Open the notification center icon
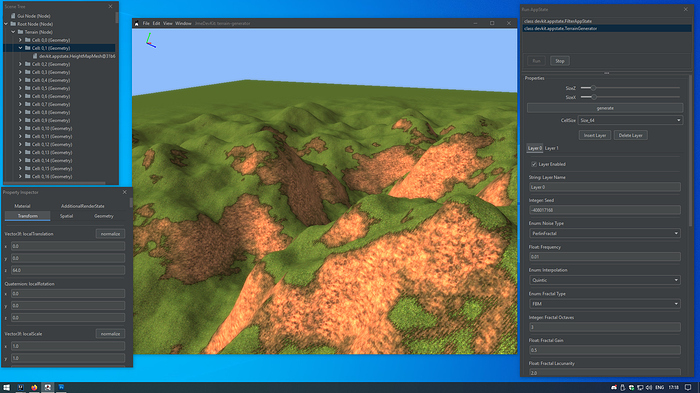 tap(688, 387)
